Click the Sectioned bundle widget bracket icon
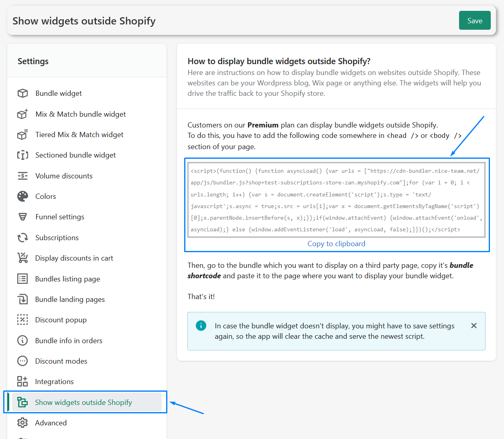This screenshot has width=504, height=439. coord(22,155)
